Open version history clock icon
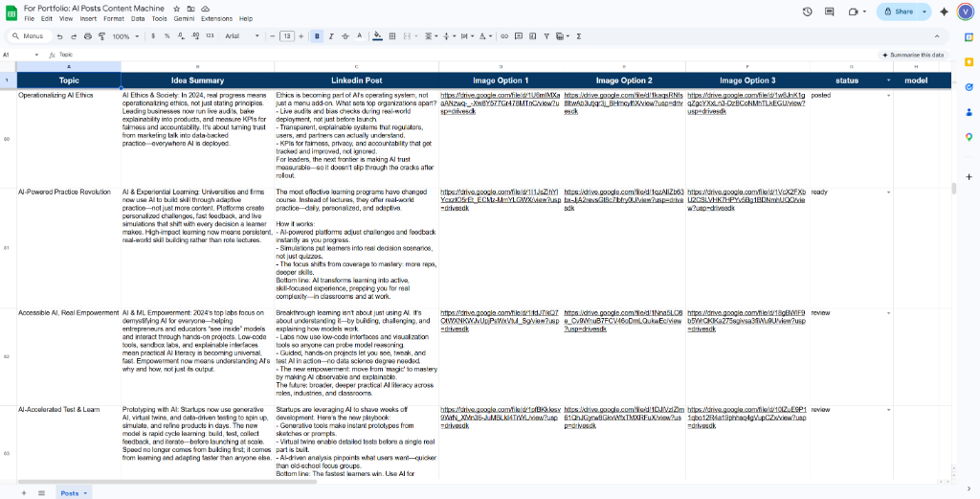This screenshot has width=980, height=499. [807, 11]
